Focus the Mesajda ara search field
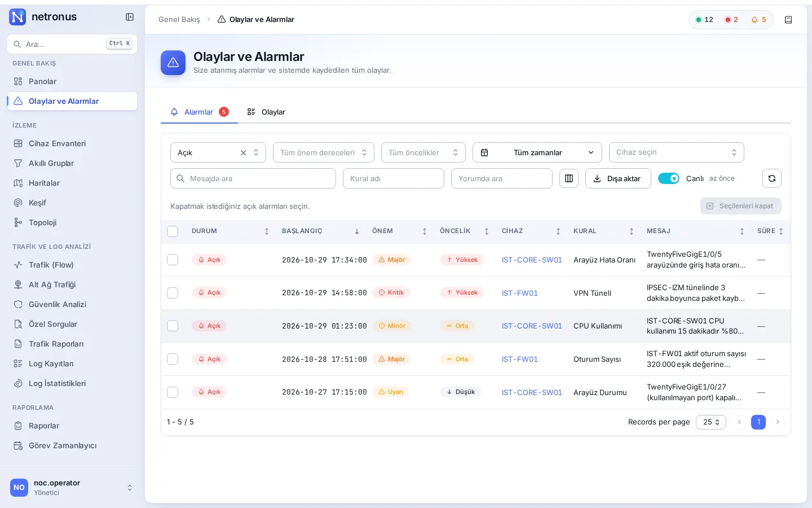This screenshot has height=508, width=812. pos(253,178)
